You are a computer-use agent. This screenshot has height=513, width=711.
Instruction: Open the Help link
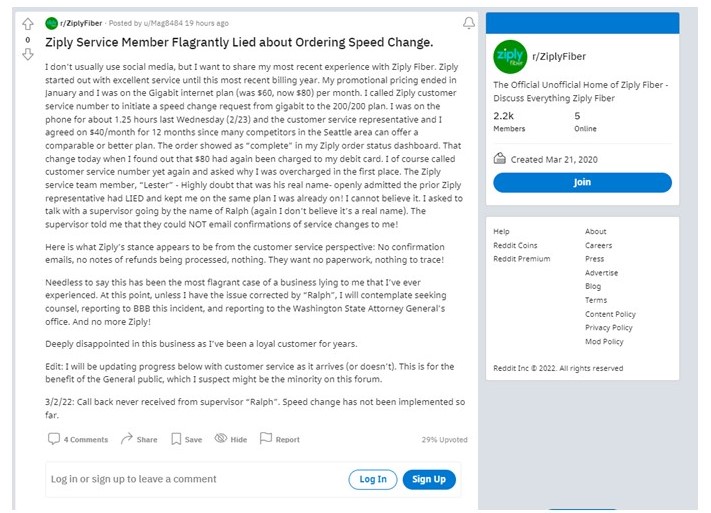coord(501,231)
